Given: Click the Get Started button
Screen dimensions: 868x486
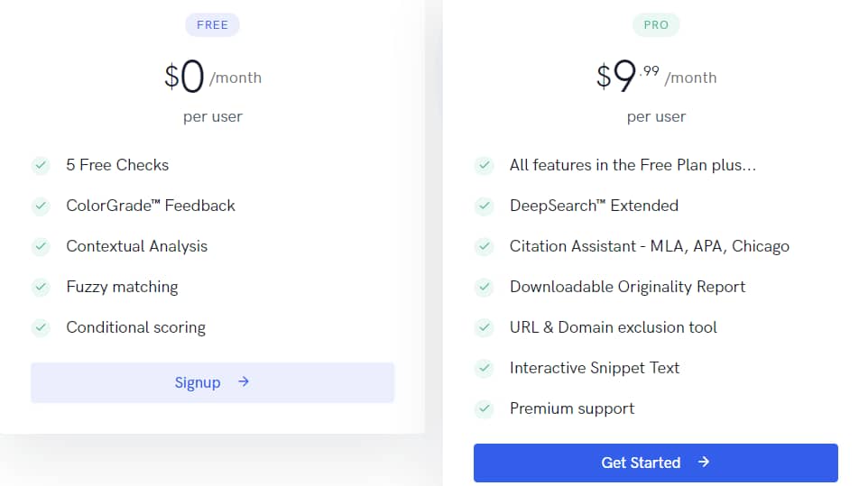Looking at the screenshot, I should [x=655, y=463].
